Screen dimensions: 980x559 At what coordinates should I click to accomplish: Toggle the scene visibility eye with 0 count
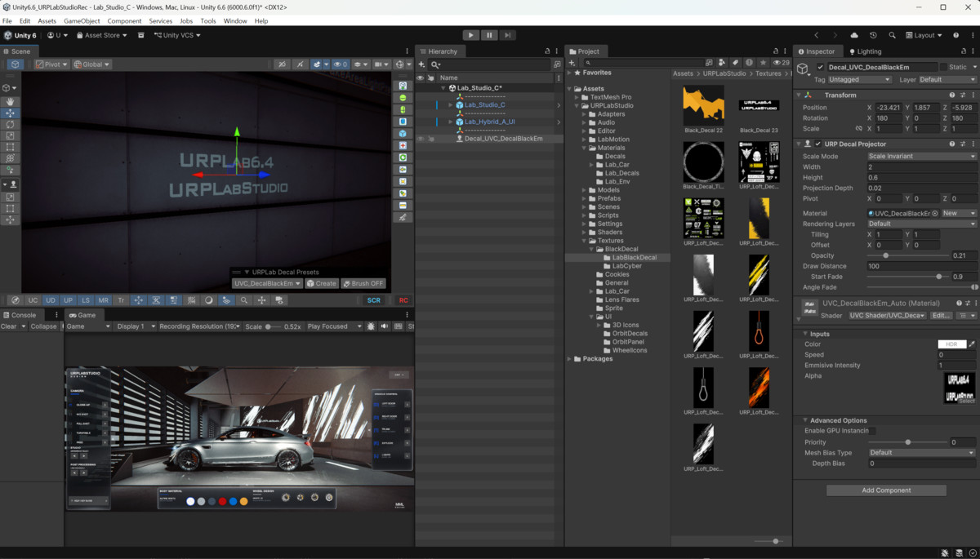340,64
